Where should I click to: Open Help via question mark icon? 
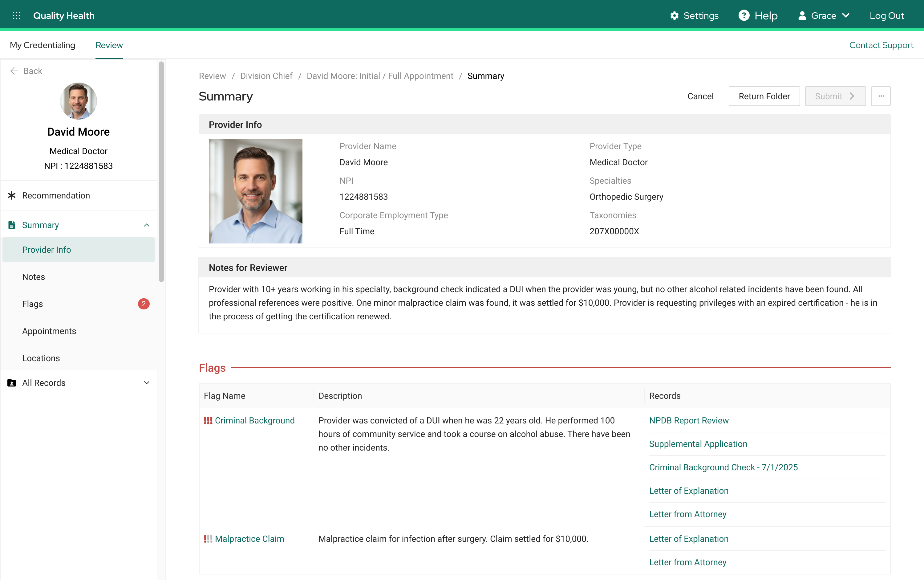coord(744,15)
